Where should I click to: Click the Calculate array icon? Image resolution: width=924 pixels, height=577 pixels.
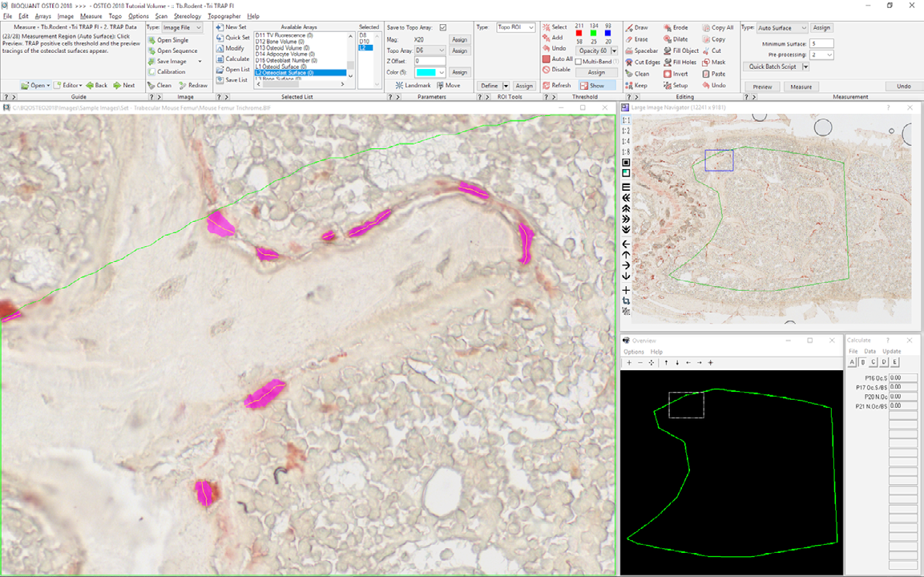[x=232, y=59]
